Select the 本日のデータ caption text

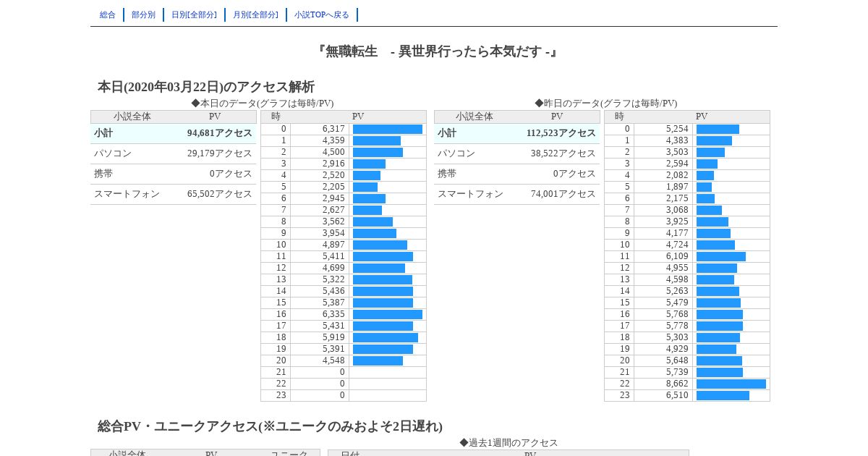[x=263, y=104]
